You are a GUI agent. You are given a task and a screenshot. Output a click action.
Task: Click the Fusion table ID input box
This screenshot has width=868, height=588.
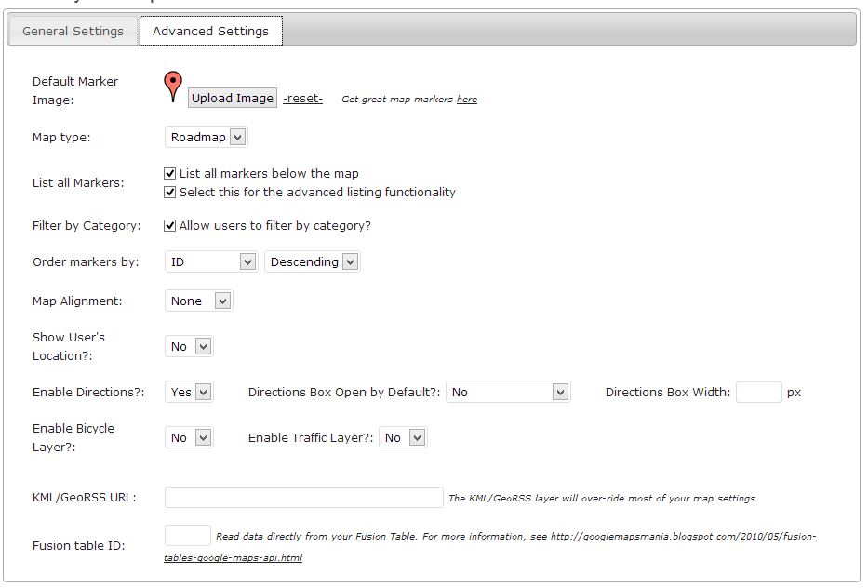pos(187,536)
